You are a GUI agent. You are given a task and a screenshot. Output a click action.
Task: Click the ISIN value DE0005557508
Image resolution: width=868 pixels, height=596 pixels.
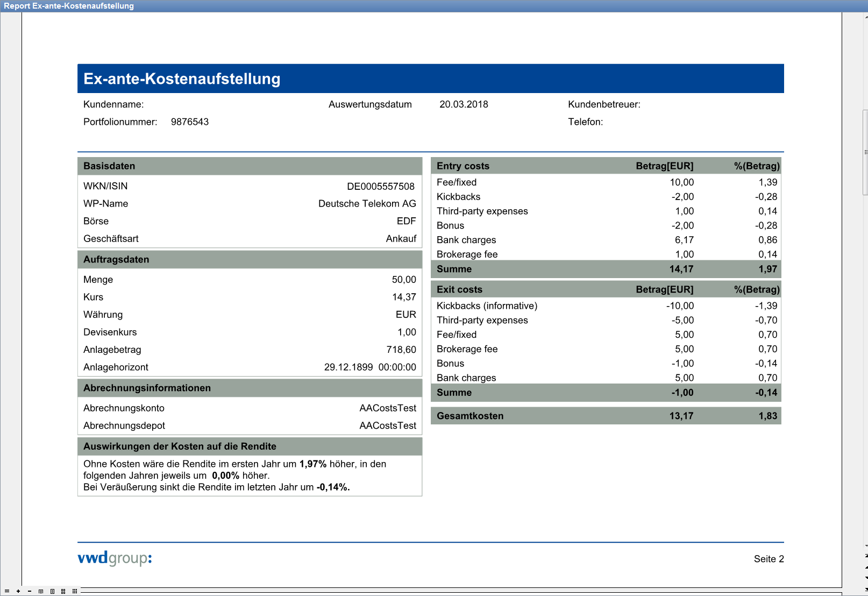[x=380, y=186]
